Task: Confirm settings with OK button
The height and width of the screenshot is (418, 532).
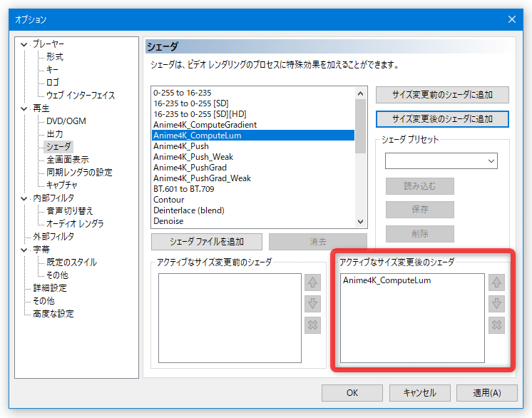Action: (352, 393)
